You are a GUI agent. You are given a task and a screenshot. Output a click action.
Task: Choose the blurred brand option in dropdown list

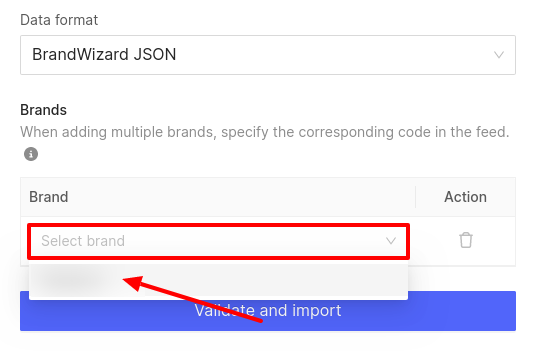point(218,280)
